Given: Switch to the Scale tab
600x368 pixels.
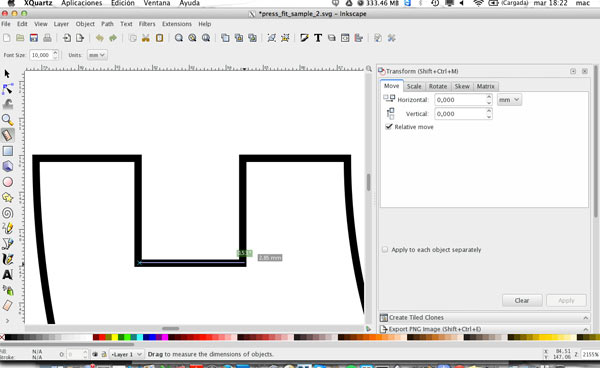Looking at the screenshot, I should (414, 86).
